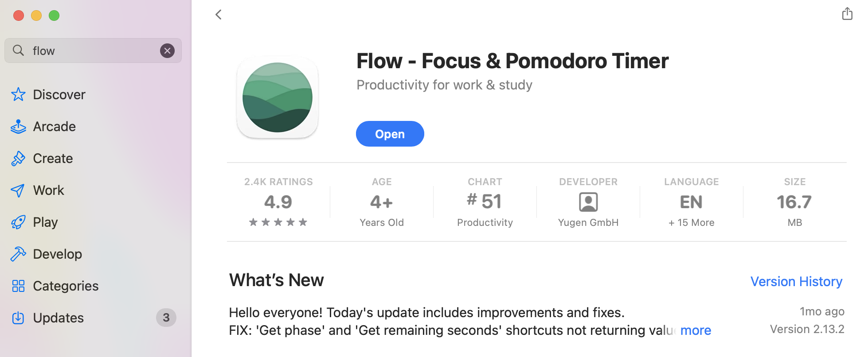868x357 pixels.
Task: Open the Version History link
Action: [796, 282]
